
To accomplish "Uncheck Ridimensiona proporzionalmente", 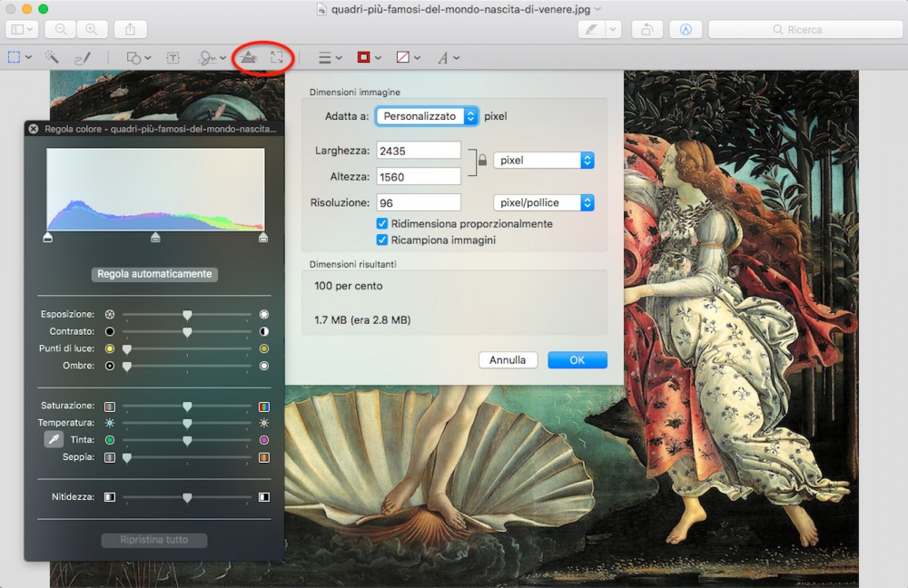I will [383, 224].
